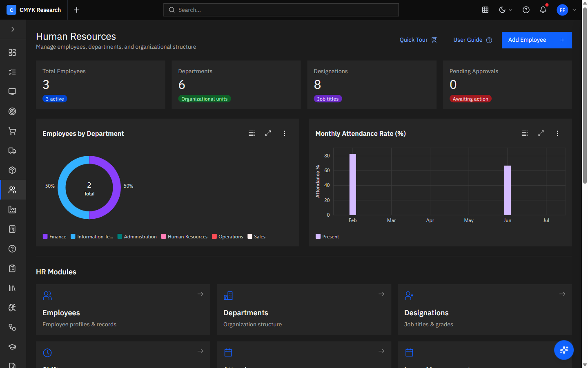The width and height of the screenshot is (588, 368).
Task: Open the dashboard grid icon in sidebar
Action: tap(12, 52)
